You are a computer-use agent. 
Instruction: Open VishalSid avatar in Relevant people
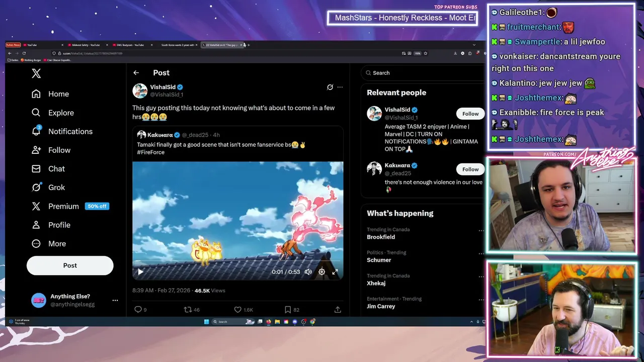pos(374,114)
